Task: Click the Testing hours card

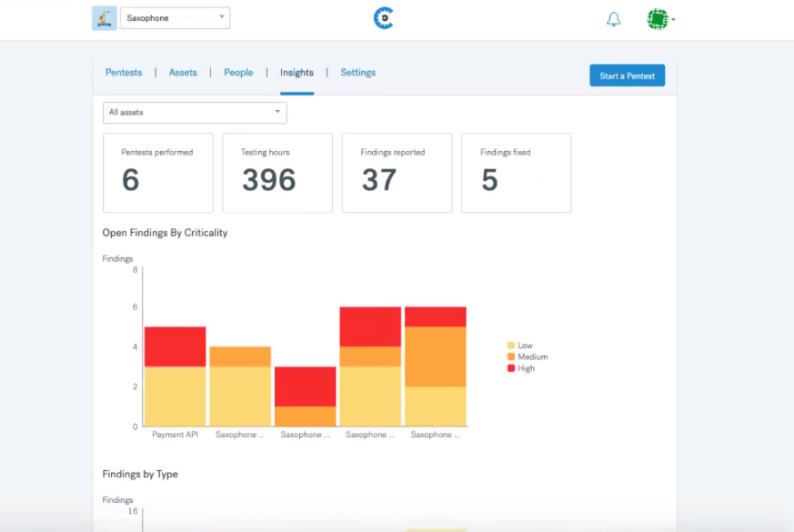Action: click(277, 173)
